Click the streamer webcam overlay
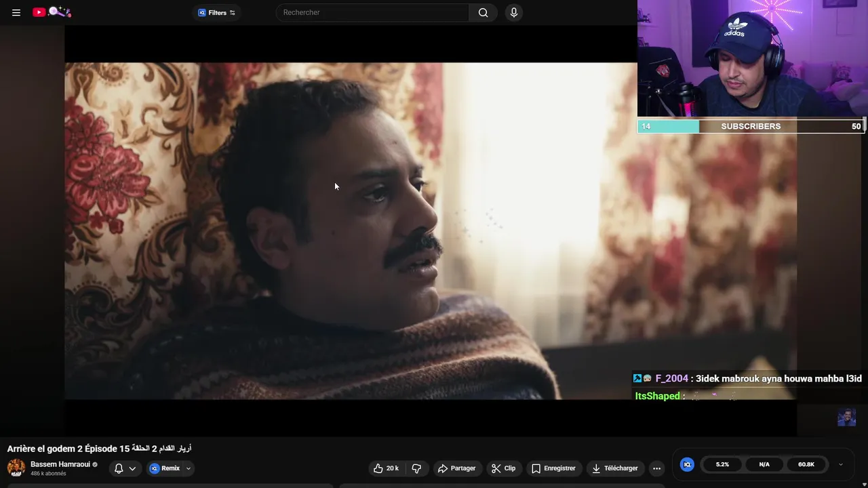868x488 pixels. [753, 59]
